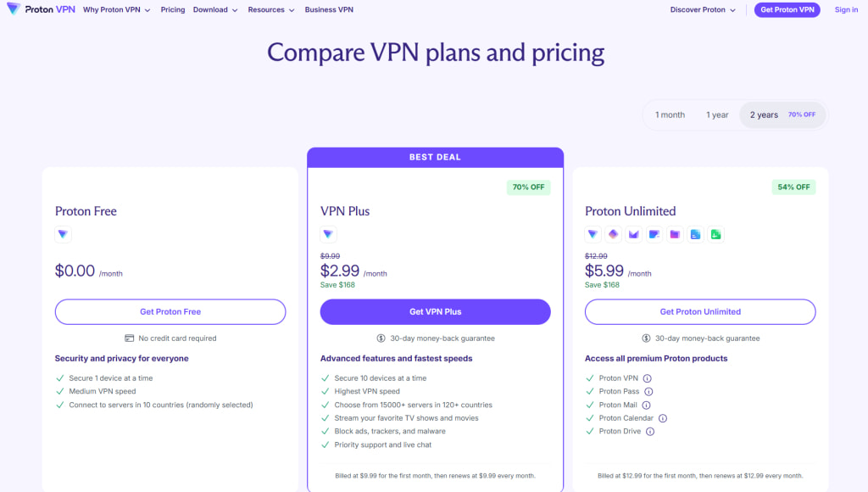Click the Proton Mail icon under Proton Unlimited
The width and height of the screenshot is (868, 492).
point(633,234)
